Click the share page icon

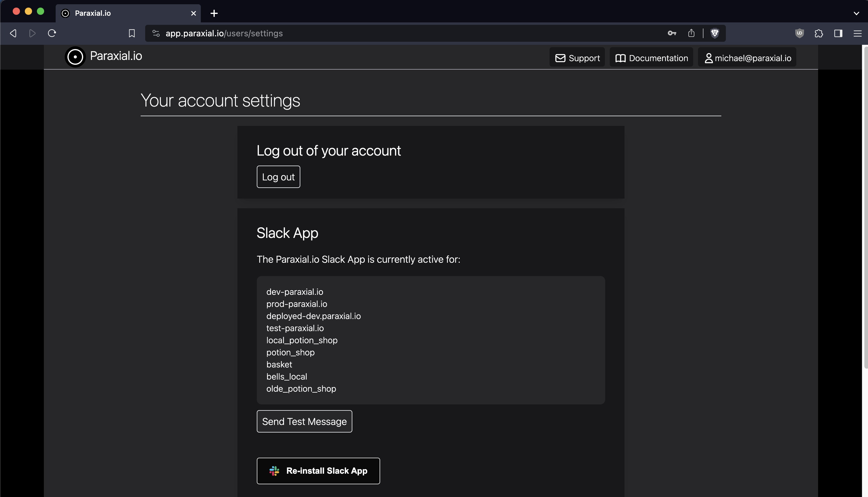691,33
